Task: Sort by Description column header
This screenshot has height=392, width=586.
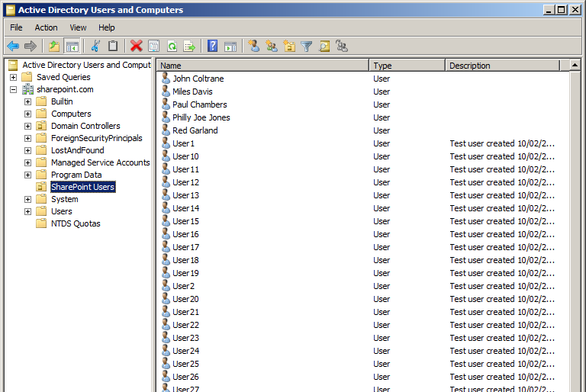Action: tap(503, 66)
